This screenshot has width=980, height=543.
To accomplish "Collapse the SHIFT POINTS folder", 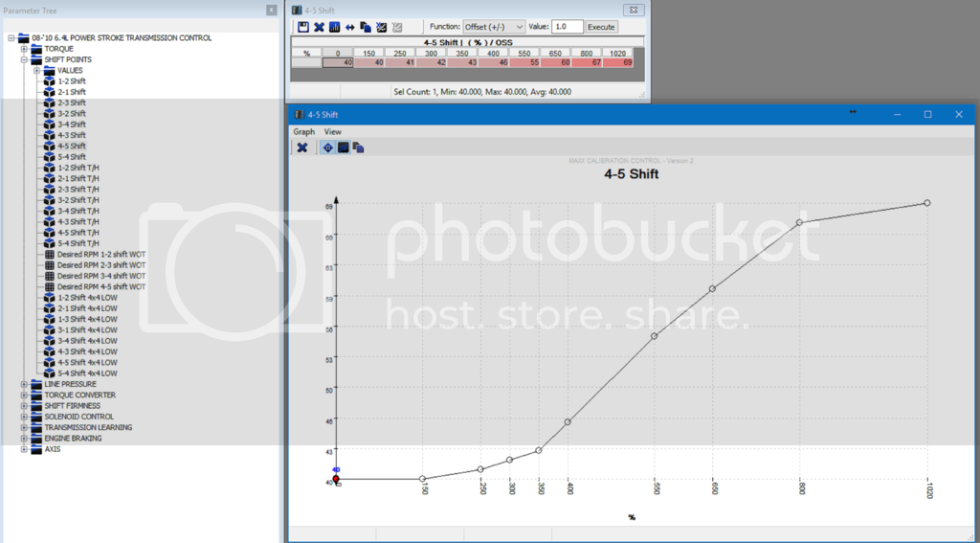I will (x=24, y=60).
